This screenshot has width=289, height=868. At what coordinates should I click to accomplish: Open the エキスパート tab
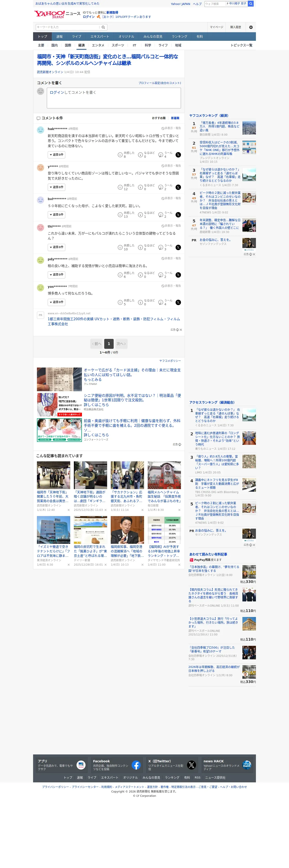click(99, 37)
